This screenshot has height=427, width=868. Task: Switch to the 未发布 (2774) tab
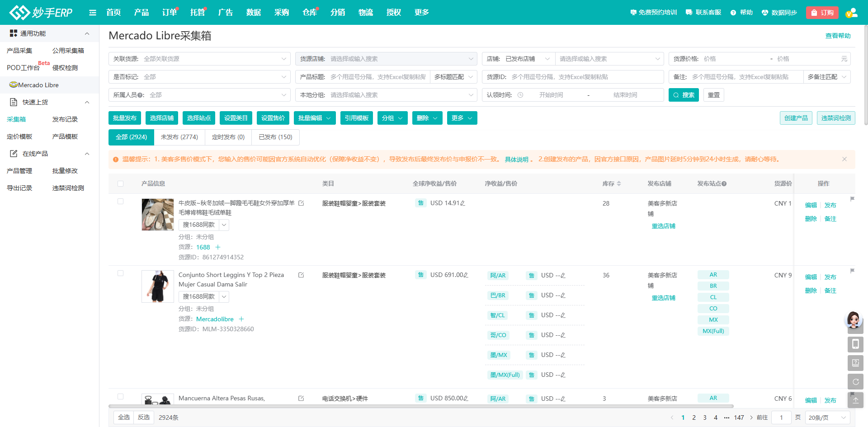coord(179,137)
